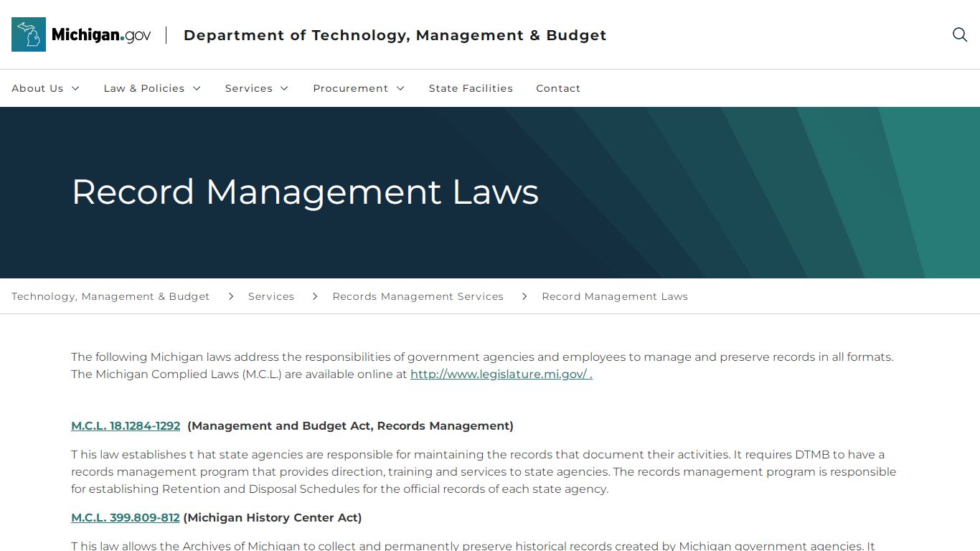Open the Law & Policies navigation item

pos(144,88)
